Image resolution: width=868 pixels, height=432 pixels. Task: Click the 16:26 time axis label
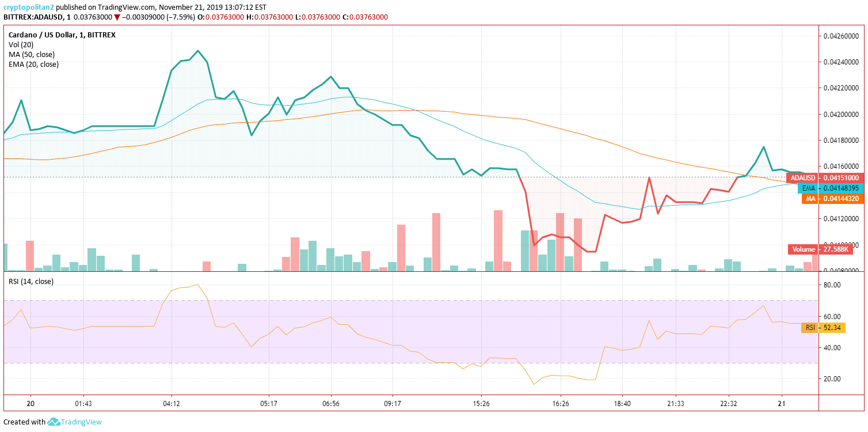click(x=560, y=403)
